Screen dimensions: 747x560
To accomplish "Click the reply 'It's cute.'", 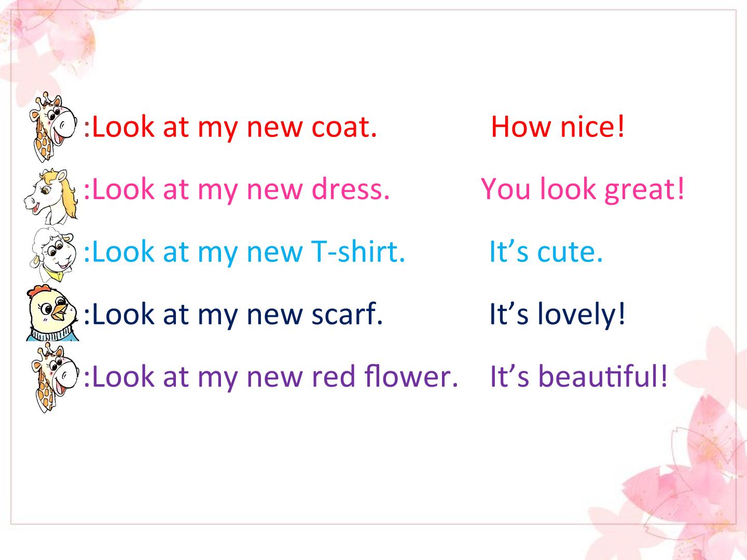I will point(546,252).
